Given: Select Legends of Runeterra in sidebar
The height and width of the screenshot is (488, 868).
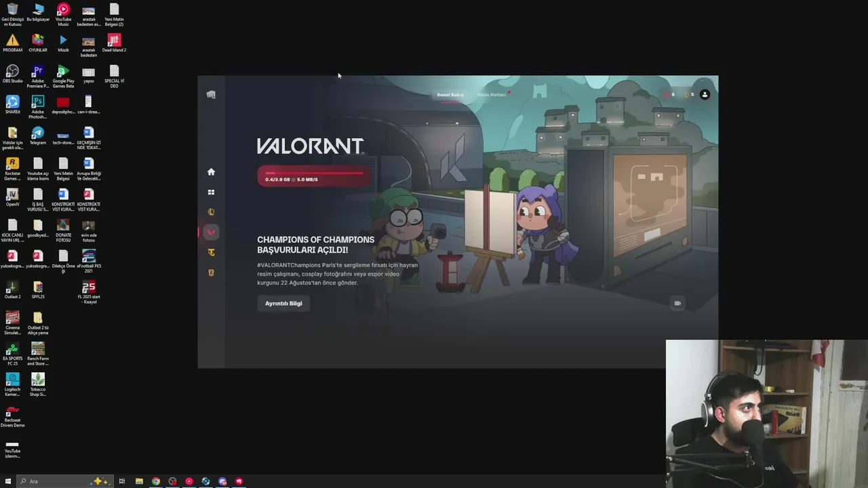Looking at the screenshot, I should tap(211, 272).
